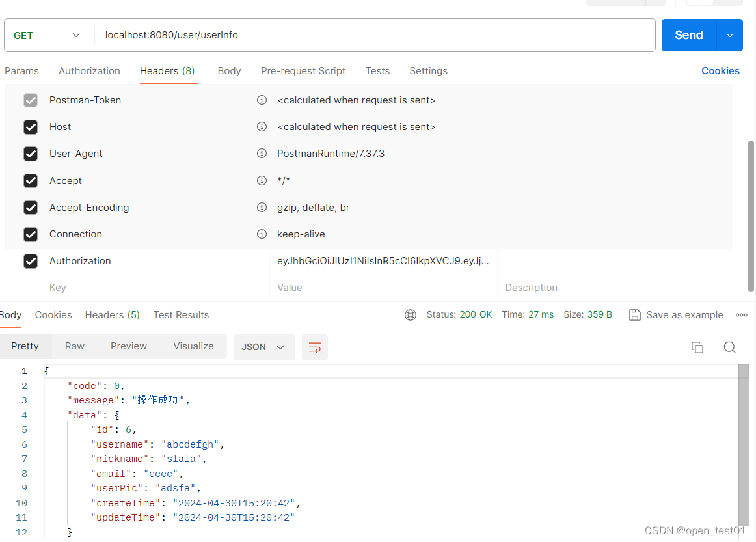Enable the Postman-Token header

(30, 100)
